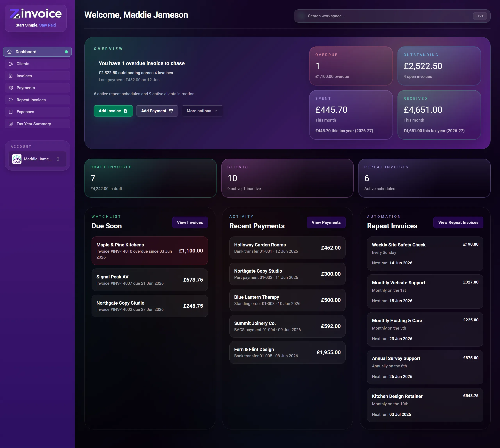Click the 'Start Simple. Stay Paid' tagline
This screenshot has height=448, width=500.
point(36,25)
